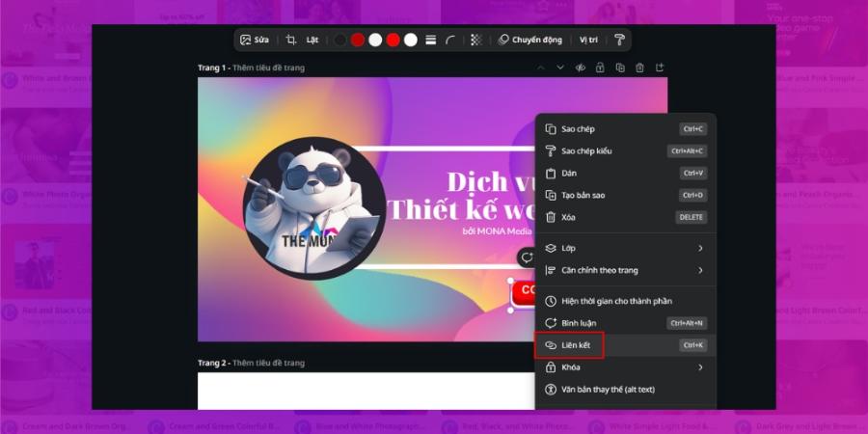868x434 pixels.
Task: Delete page using the trash icon
Action: click(x=640, y=68)
